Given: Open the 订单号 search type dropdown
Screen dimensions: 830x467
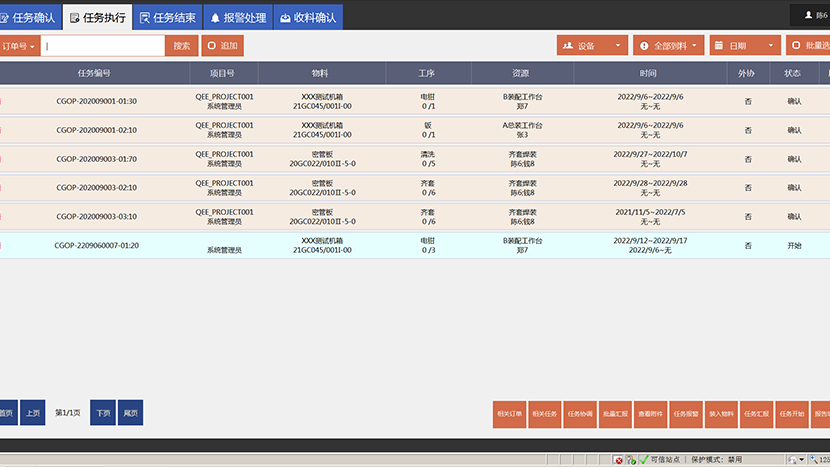Looking at the screenshot, I should coord(19,46).
